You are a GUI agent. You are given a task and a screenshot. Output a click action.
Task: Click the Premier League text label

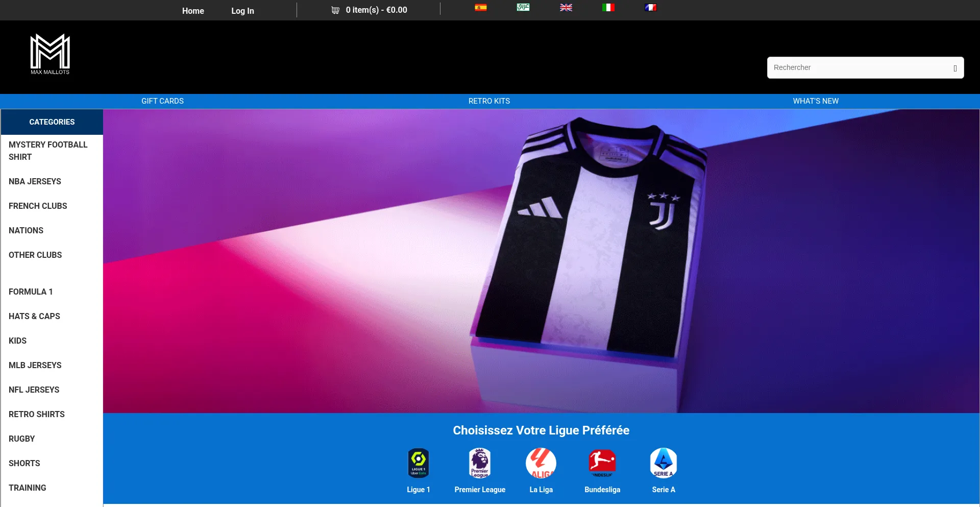coord(480,490)
